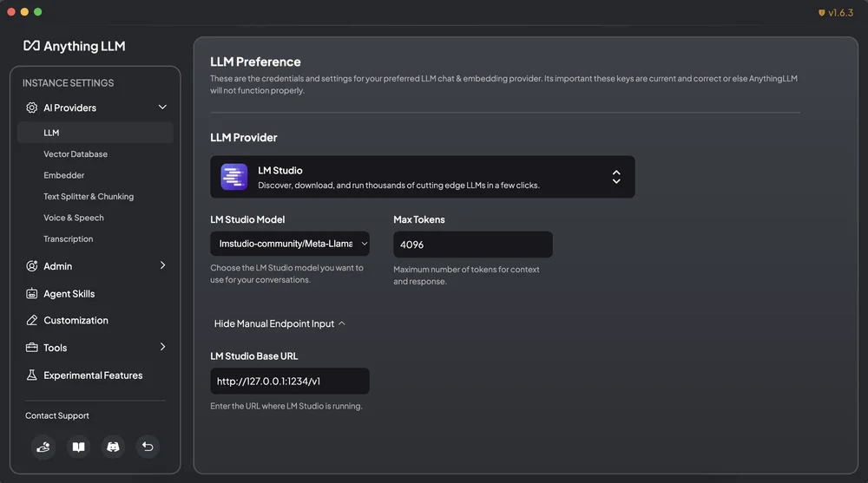Open Text Splitter & Chunking settings
The width and height of the screenshot is (868, 483).
pos(89,197)
